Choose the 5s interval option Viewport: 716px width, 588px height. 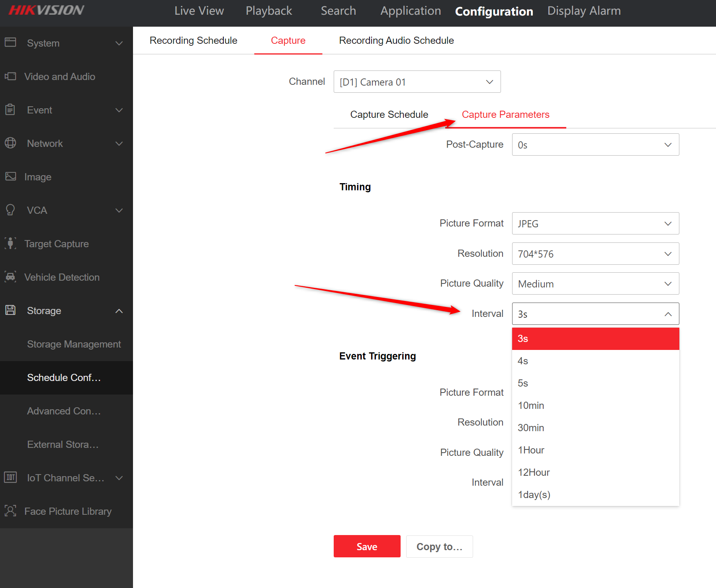[595, 383]
